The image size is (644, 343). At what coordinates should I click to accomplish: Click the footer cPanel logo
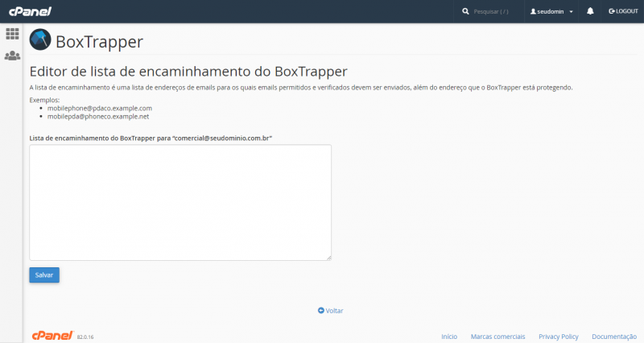click(x=52, y=335)
